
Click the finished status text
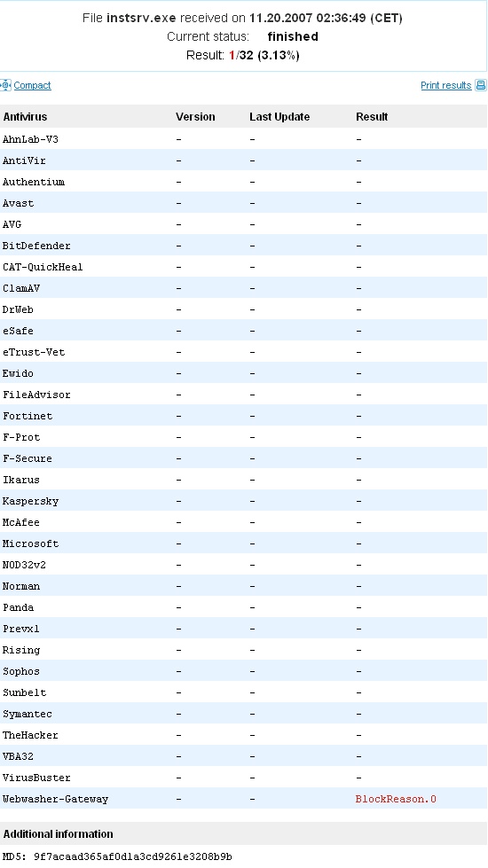pos(293,36)
